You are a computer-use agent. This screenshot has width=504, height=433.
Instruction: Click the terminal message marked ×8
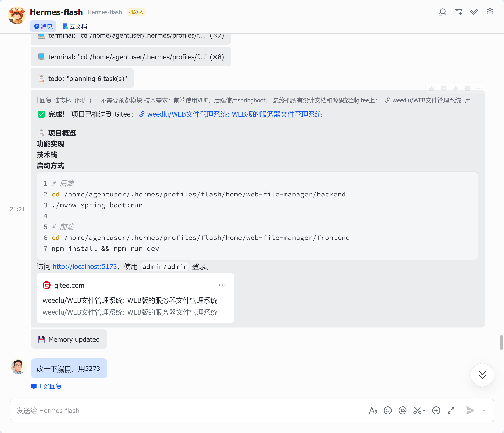click(131, 57)
